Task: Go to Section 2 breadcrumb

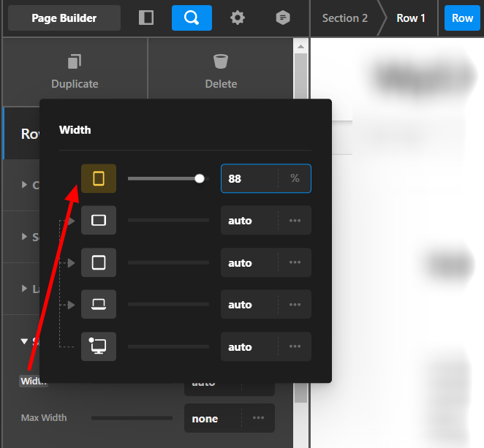Action: pos(344,18)
